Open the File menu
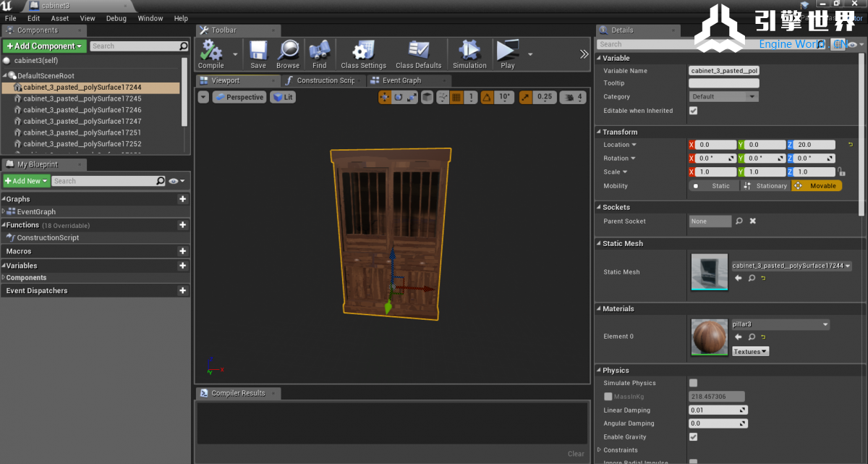 (x=10, y=18)
